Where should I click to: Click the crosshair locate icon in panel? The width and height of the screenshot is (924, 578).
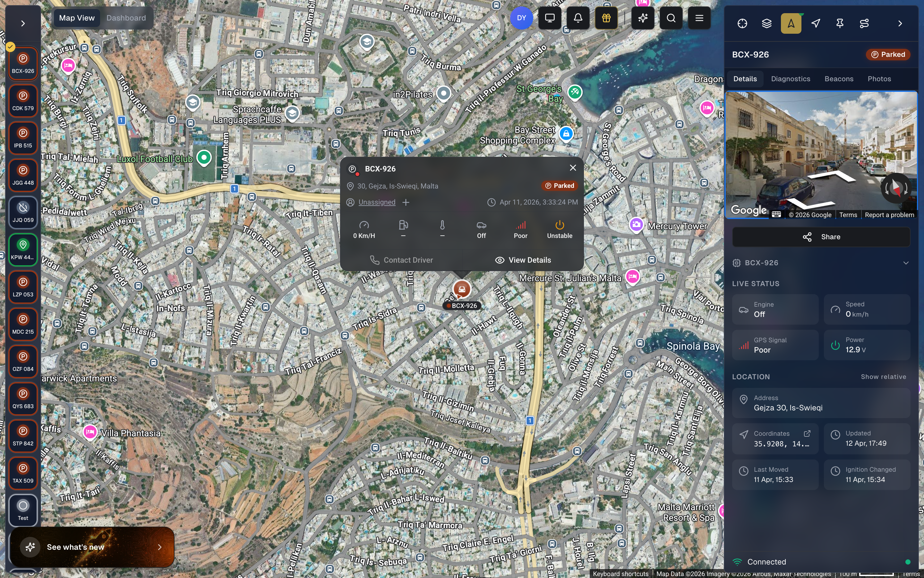[x=742, y=24]
